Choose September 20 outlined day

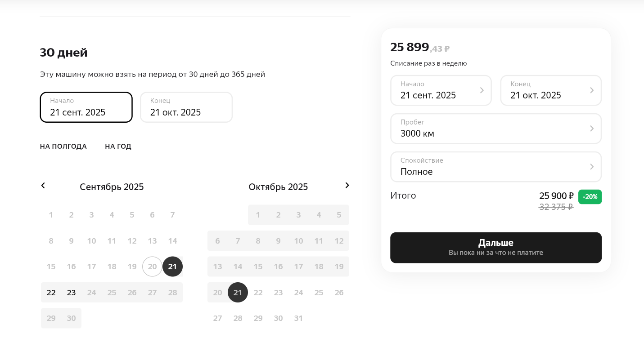tap(152, 267)
